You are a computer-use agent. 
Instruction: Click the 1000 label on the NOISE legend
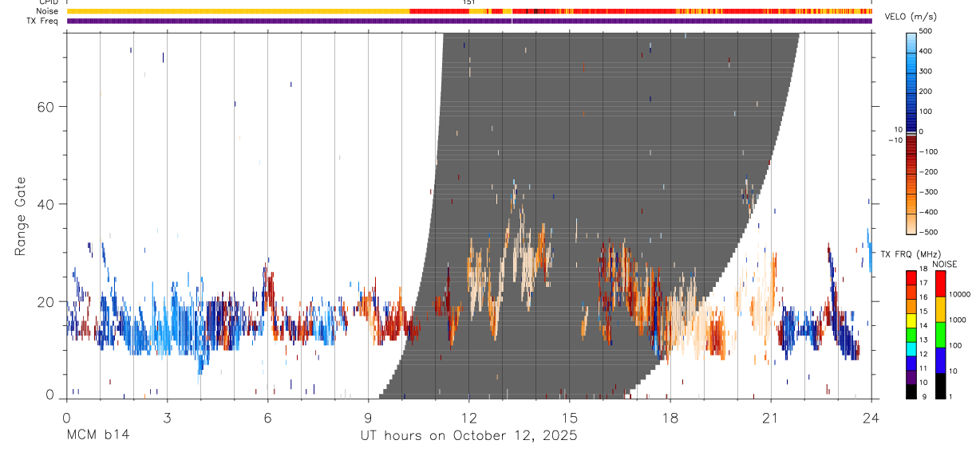pyautogui.click(x=958, y=320)
